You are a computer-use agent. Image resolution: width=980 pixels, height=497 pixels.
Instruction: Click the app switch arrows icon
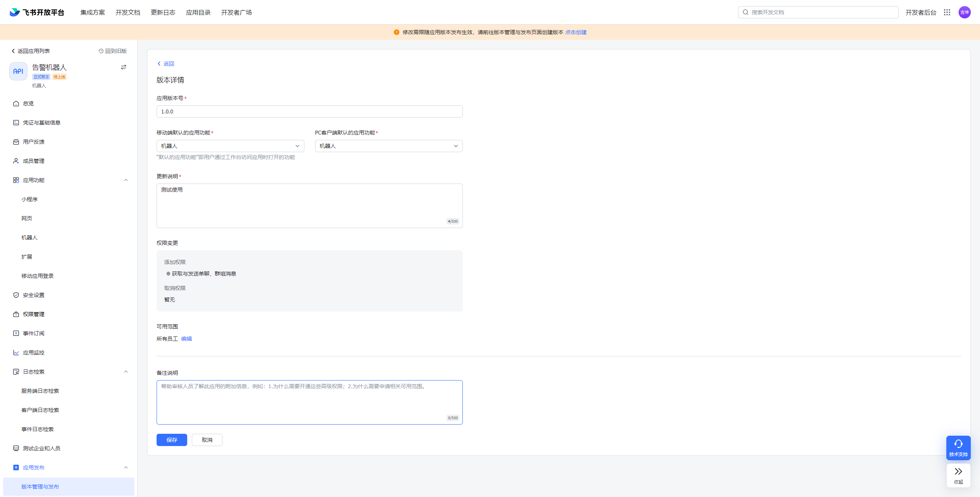(124, 67)
